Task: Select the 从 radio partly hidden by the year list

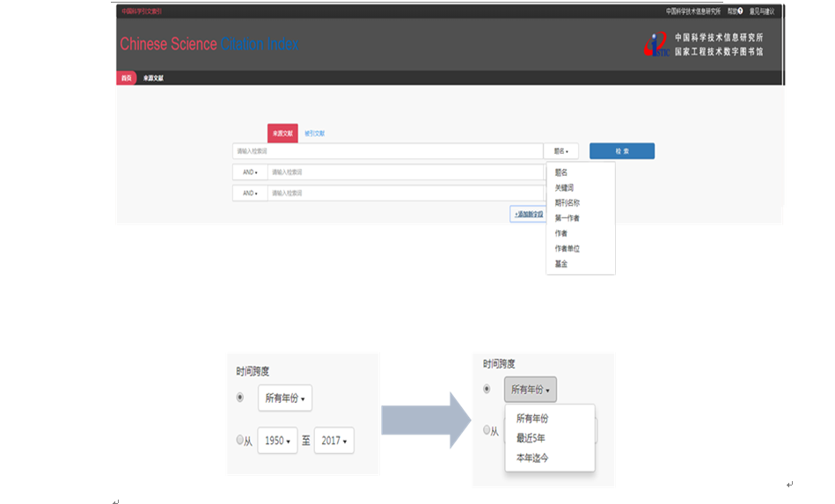Action: (x=487, y=430)
